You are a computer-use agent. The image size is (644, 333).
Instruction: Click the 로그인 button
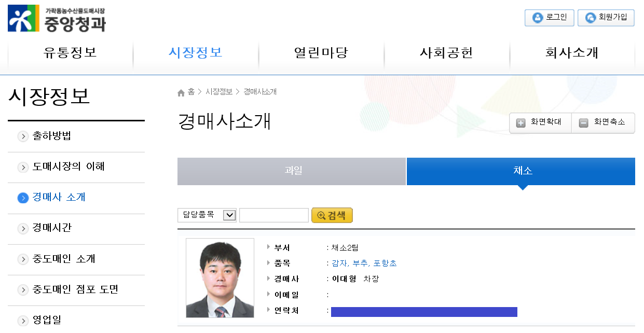click(x=549, y=18)
